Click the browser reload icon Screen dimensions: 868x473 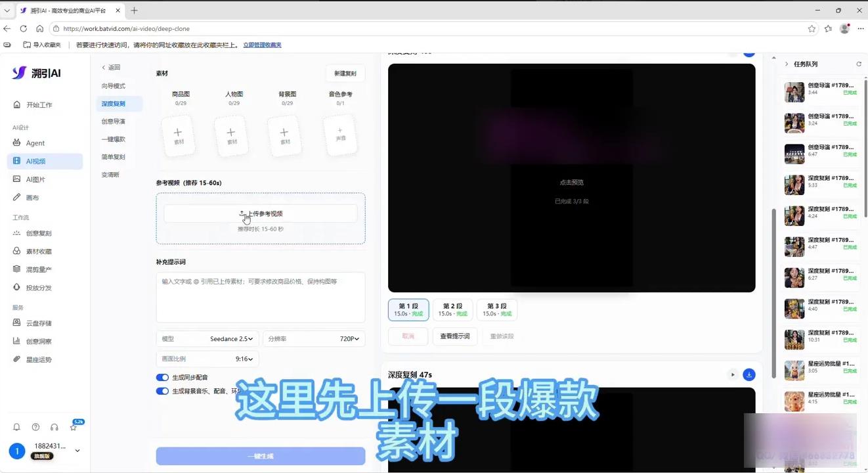(x=24, y=29)
